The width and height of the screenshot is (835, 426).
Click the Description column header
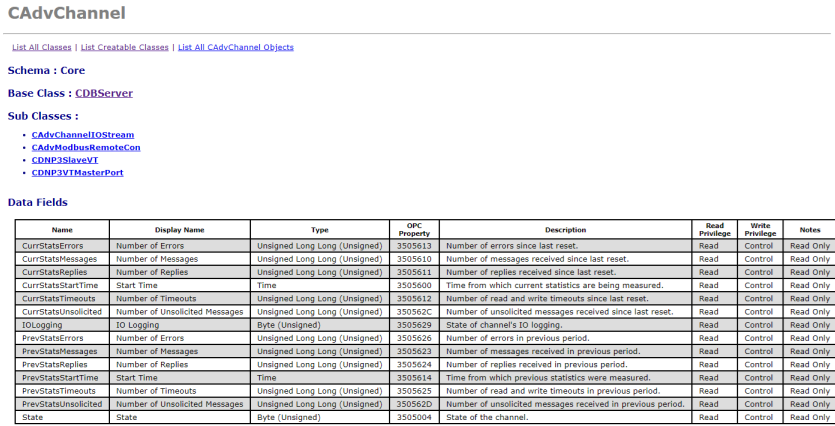[565, 230]
